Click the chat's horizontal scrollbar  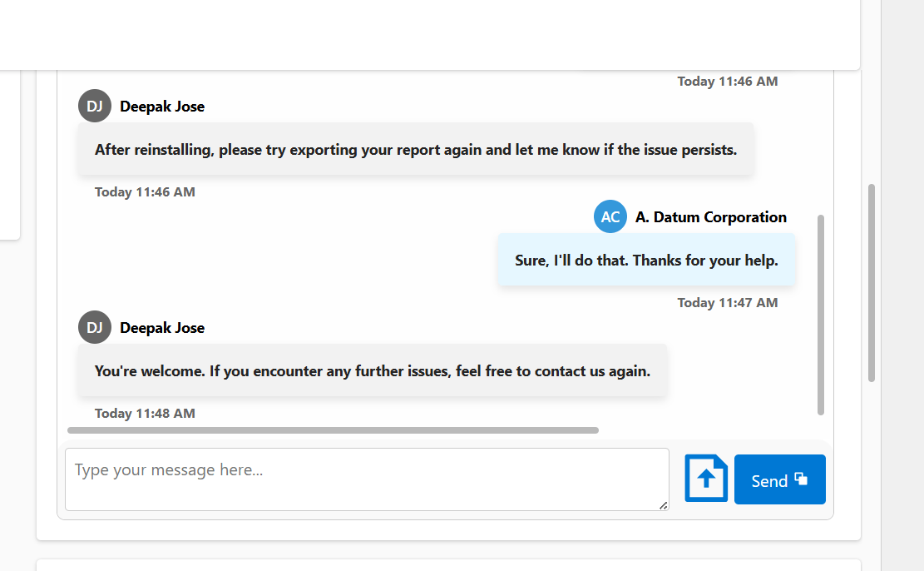pos(333,430)
